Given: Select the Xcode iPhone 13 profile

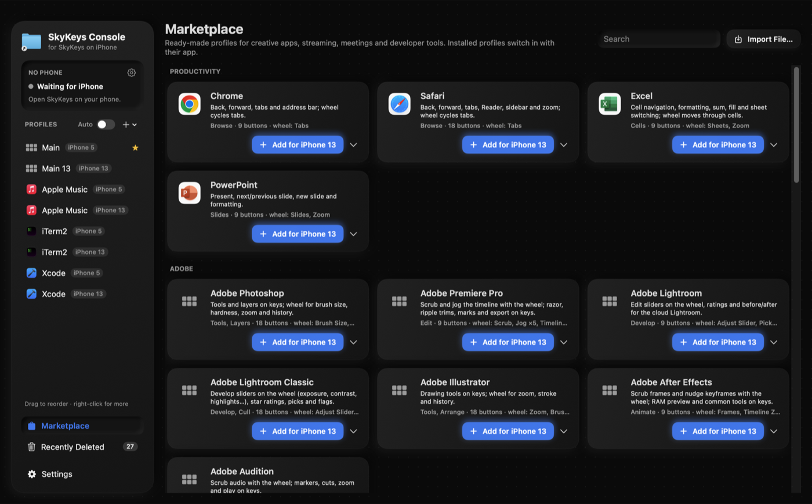Looking at the screenshot, I should pos(82,294).
